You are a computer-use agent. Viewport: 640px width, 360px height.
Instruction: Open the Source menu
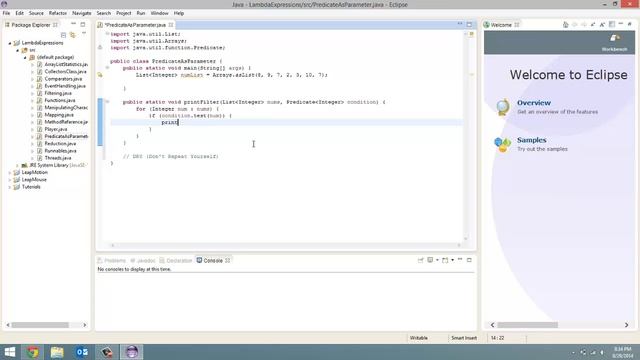click(x=36, y=13)
